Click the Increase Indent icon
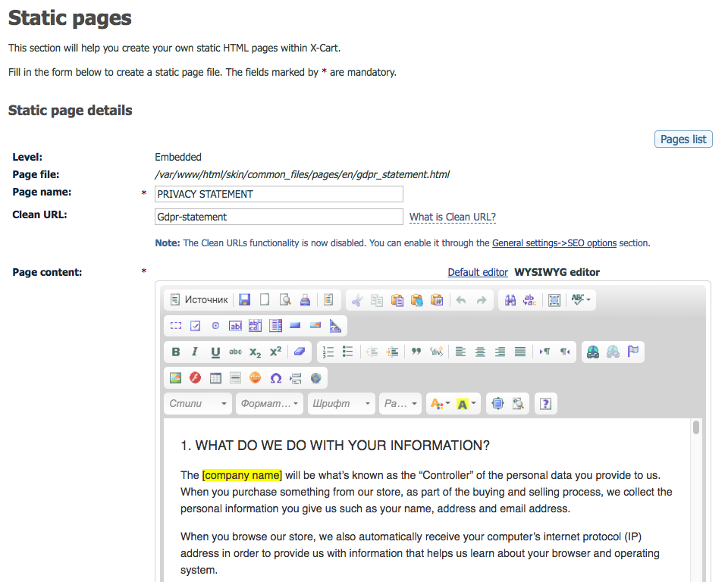Viewport: 728px width, 582px height. tap(392, 352)
